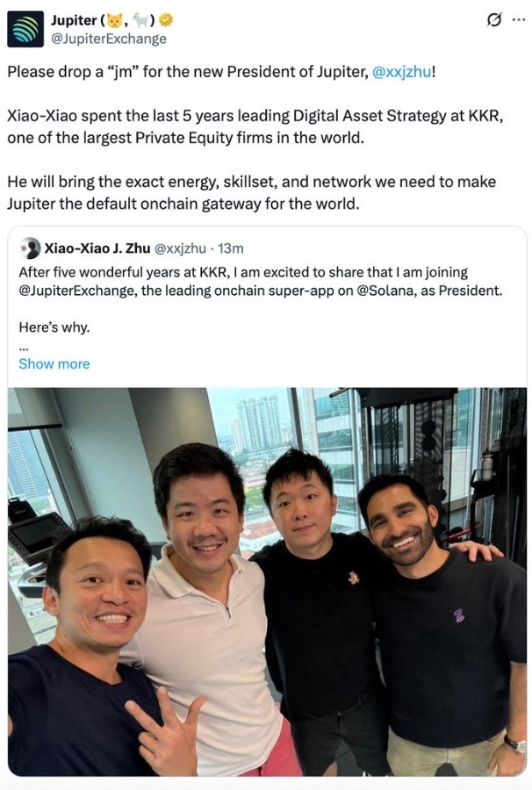Click the ellipsis above Show more
The height and width of the screenshot is (790, 532).
pyautogui.click(x=24, y=347)
